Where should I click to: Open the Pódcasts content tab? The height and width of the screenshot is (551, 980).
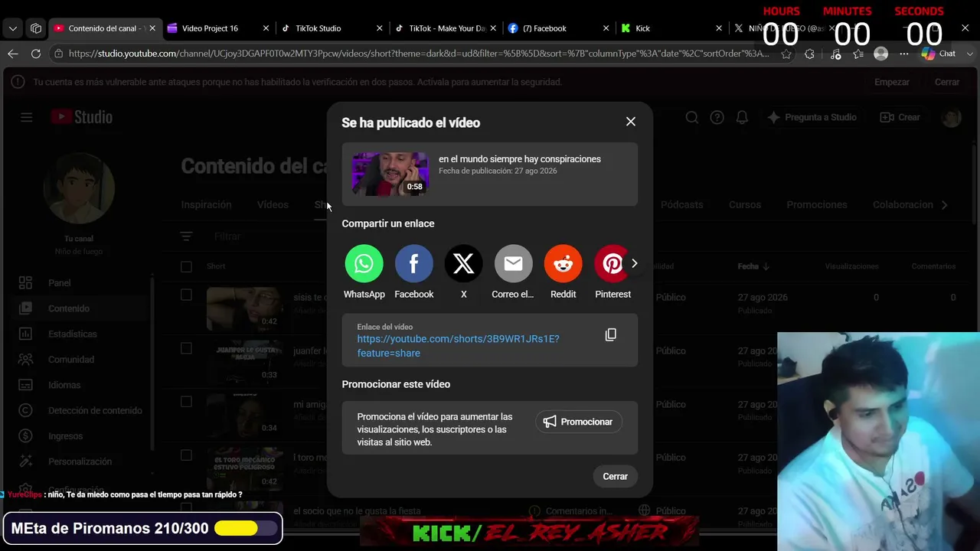pos(681,204)
